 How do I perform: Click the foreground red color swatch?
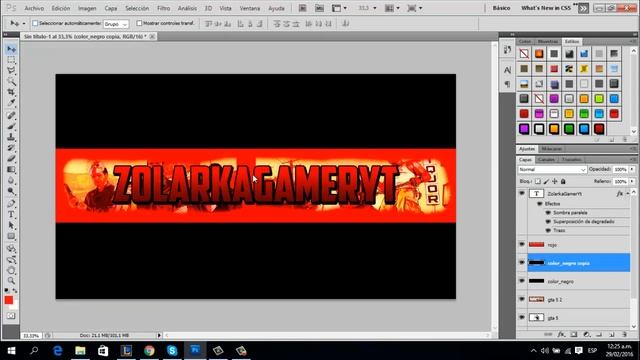pos(9,300)
